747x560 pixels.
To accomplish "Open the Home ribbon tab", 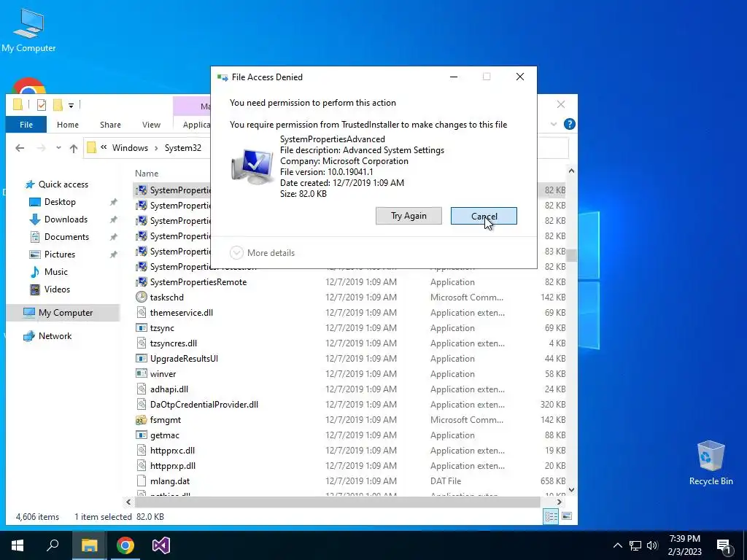I will click(68, 124).
